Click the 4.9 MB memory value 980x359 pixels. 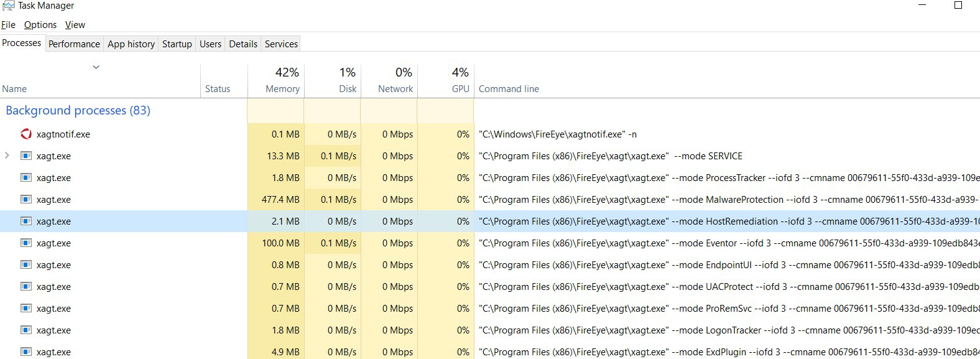pyautogui.click(x=285, y=352)
